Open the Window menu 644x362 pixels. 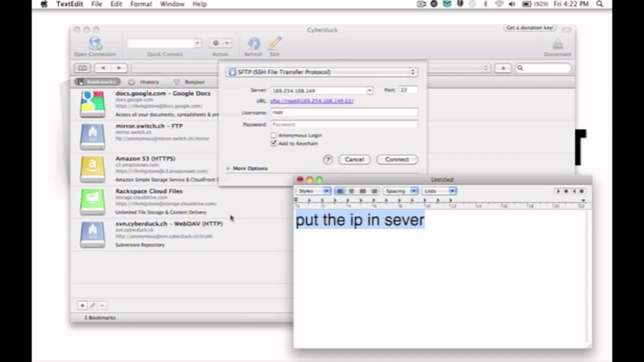(172, 4)
